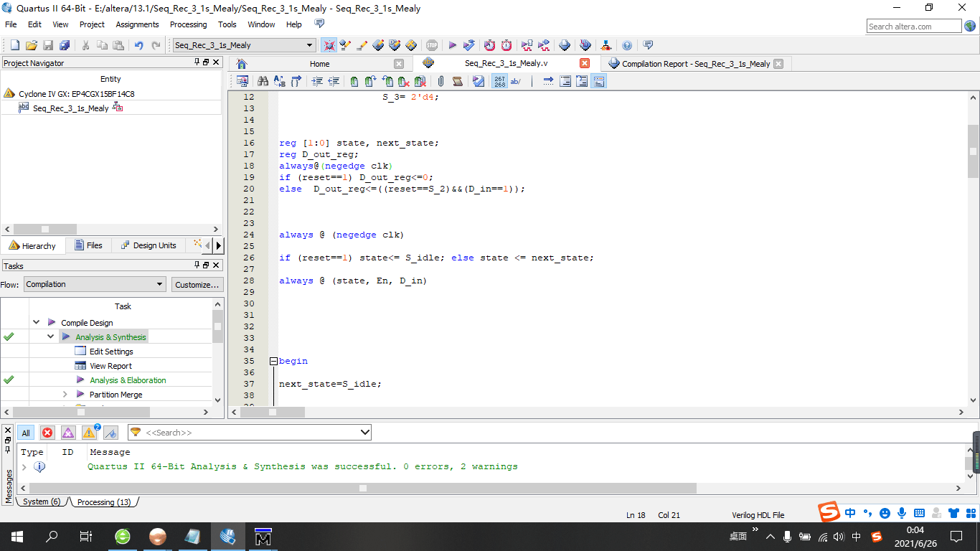Screen dimensions: 980x551
Task: Open the Seq_Rec_3_1s_Mealy project dropdown
Action: tap(244, 45)
